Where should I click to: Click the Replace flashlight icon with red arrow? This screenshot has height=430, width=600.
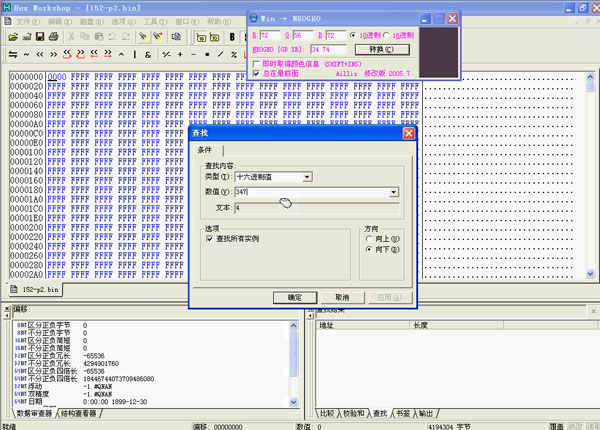[x=158, y=37]
